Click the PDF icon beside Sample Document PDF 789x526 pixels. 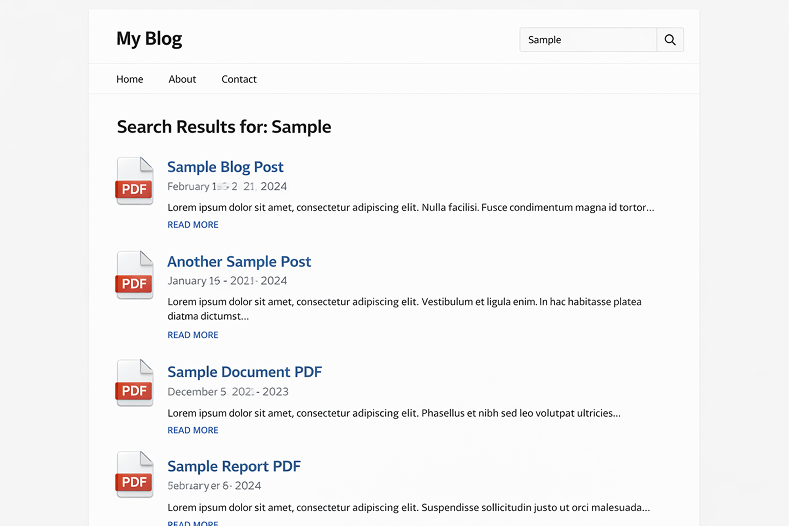coord(135,384)
